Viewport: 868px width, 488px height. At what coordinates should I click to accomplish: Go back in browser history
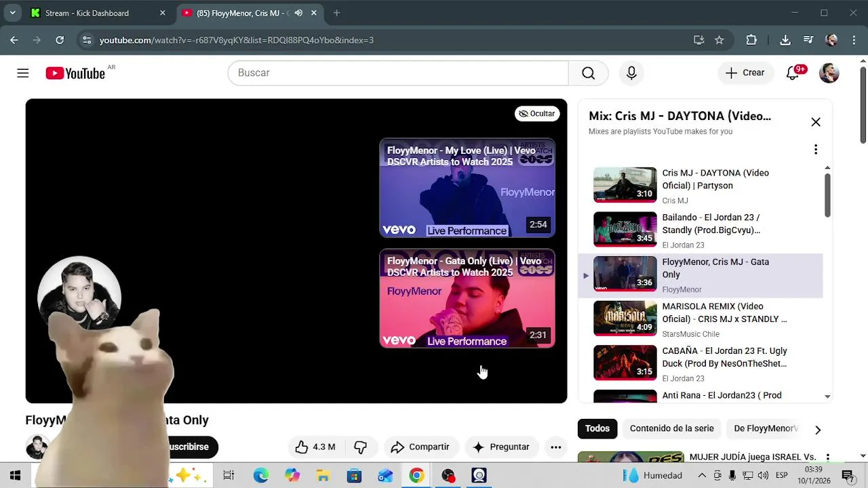tap(14, 40)
